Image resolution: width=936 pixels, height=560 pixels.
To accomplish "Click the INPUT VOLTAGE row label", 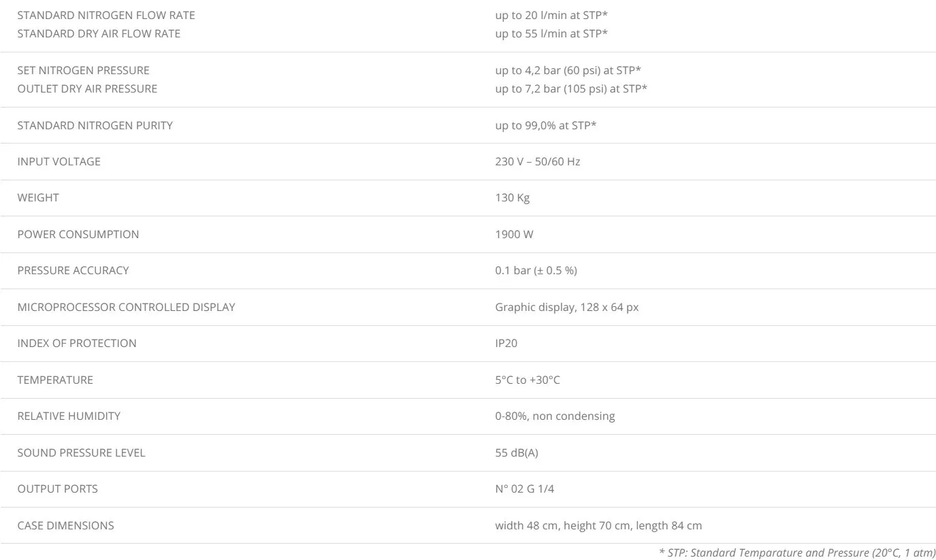I will click(x=59, y=161).
